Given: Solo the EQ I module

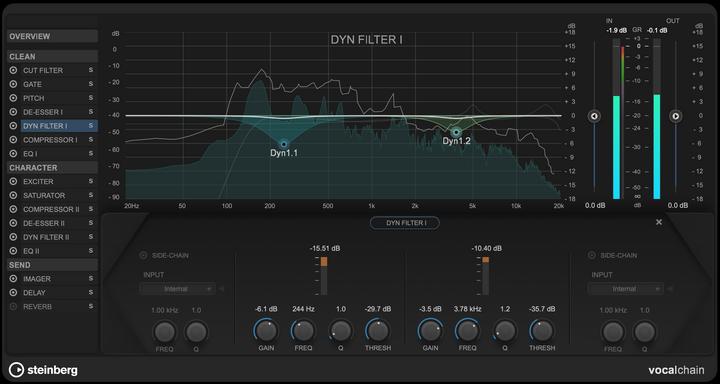Looking at the screenshot, I should click(91, 153).
